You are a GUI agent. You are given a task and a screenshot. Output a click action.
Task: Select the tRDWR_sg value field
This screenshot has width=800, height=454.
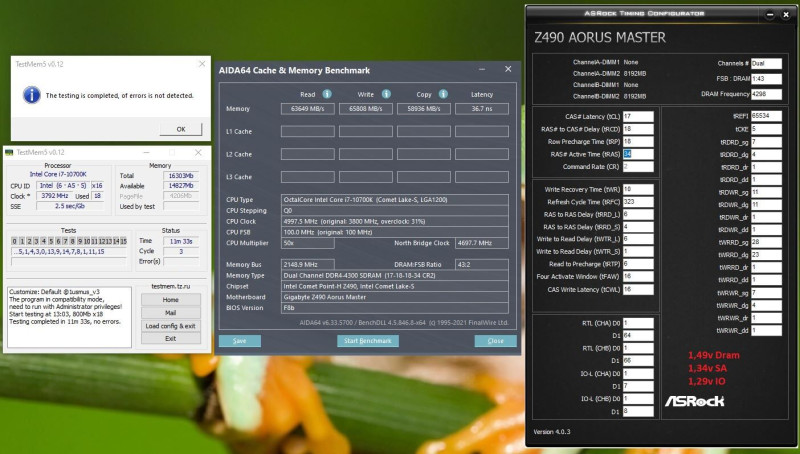tap(766, 192)
